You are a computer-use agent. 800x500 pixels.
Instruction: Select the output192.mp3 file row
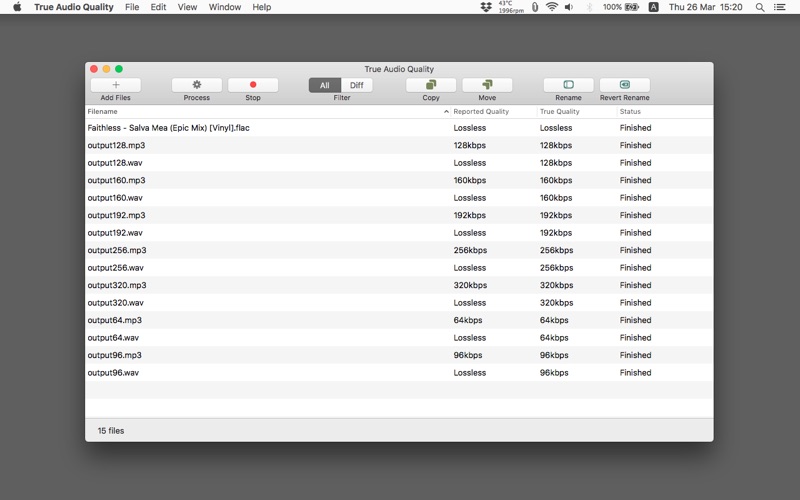[x=399, y=215]
